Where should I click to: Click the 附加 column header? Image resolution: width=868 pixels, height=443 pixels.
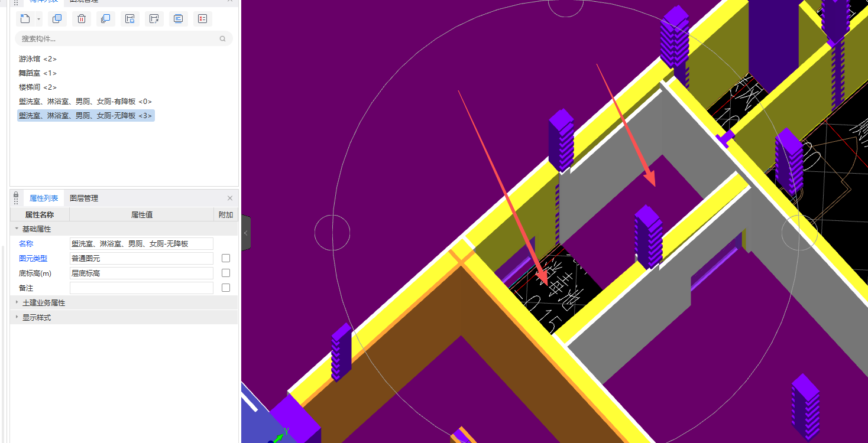226,215
